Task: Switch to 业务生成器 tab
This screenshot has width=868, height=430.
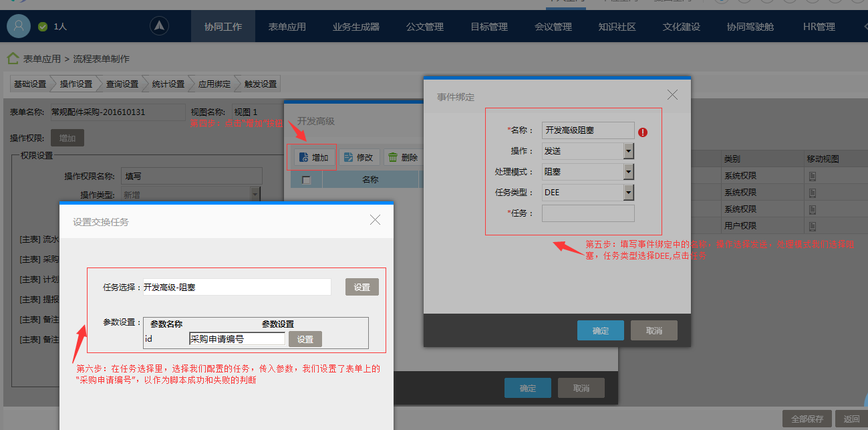Action: tap(356, 27)
